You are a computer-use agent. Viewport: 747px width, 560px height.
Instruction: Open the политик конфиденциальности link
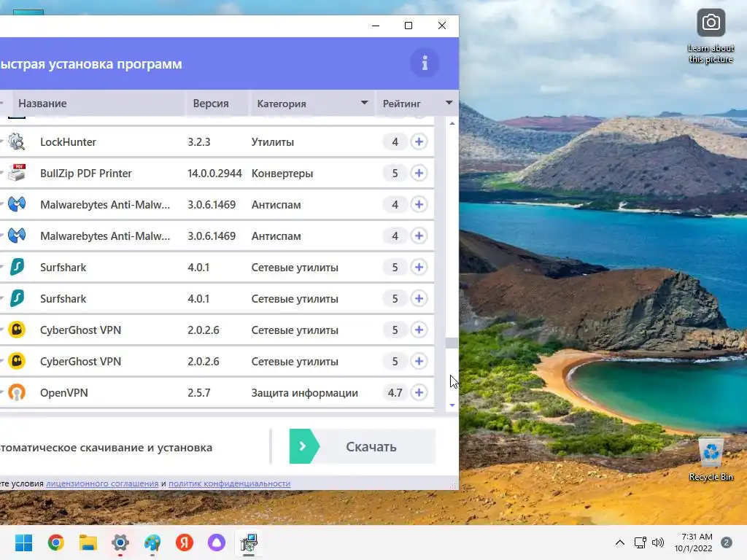tap(229, 483)
